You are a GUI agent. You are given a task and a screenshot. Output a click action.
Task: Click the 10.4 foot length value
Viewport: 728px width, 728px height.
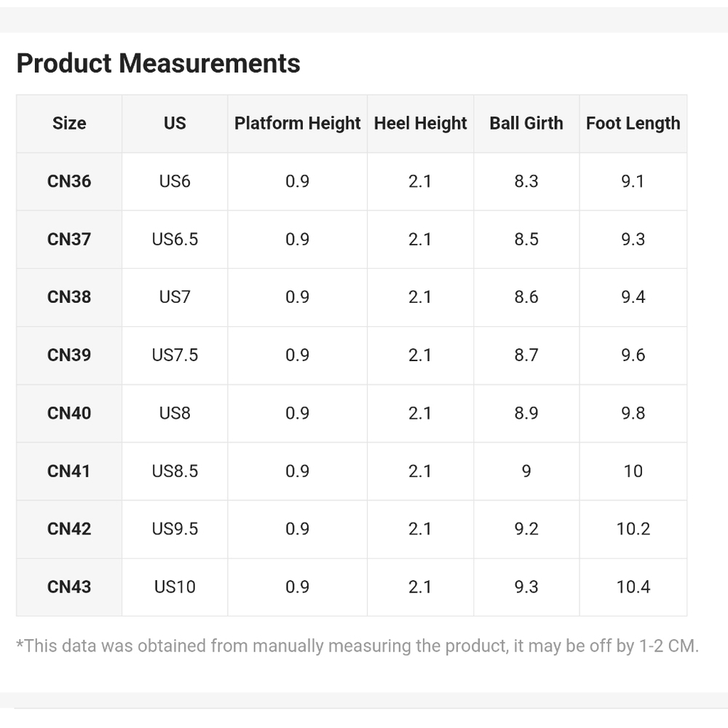(633, 587)
